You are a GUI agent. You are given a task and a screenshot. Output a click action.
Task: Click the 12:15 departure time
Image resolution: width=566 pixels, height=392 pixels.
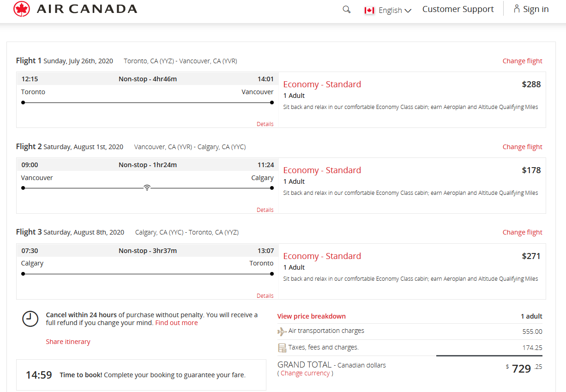click(30, 79)
